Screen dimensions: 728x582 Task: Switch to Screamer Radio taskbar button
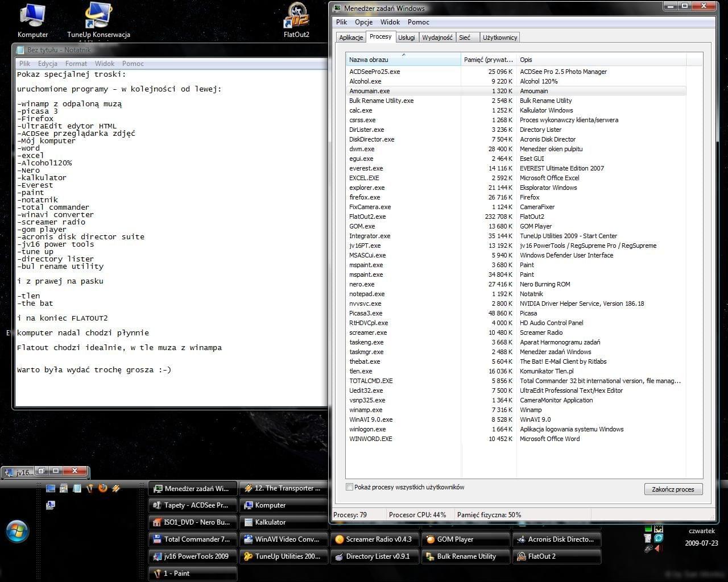374,539
